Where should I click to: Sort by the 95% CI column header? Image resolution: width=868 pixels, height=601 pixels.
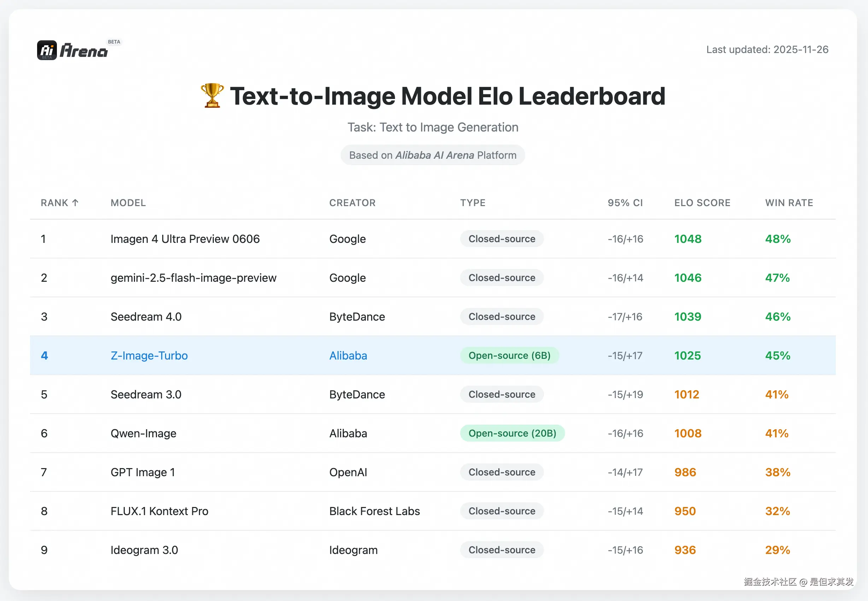point(625,203)
